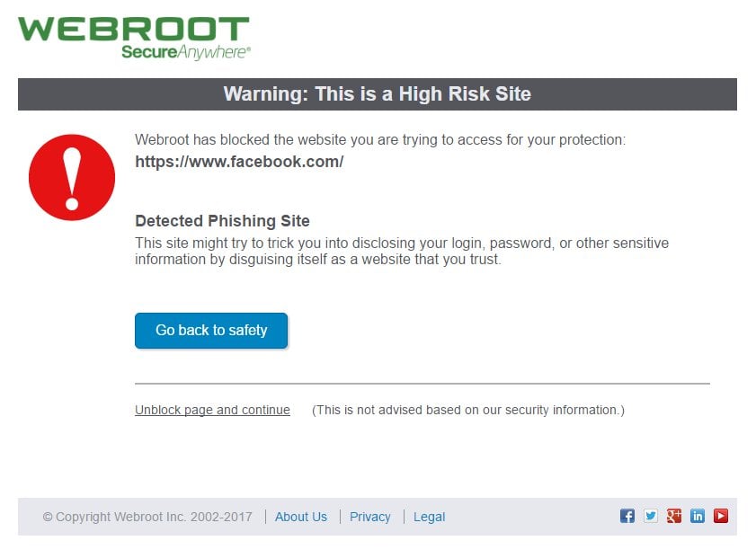Open the Google Plus social icon
Screen dimensions: 756x558
(673, 516)
